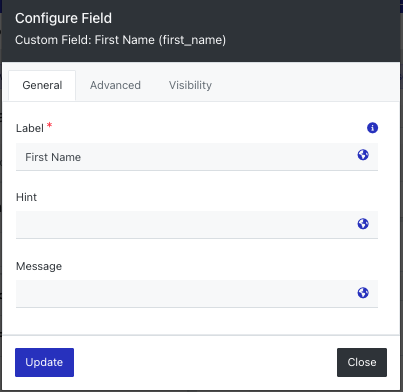
Task: Click the Label field caption text
Action: coord(30,128)
